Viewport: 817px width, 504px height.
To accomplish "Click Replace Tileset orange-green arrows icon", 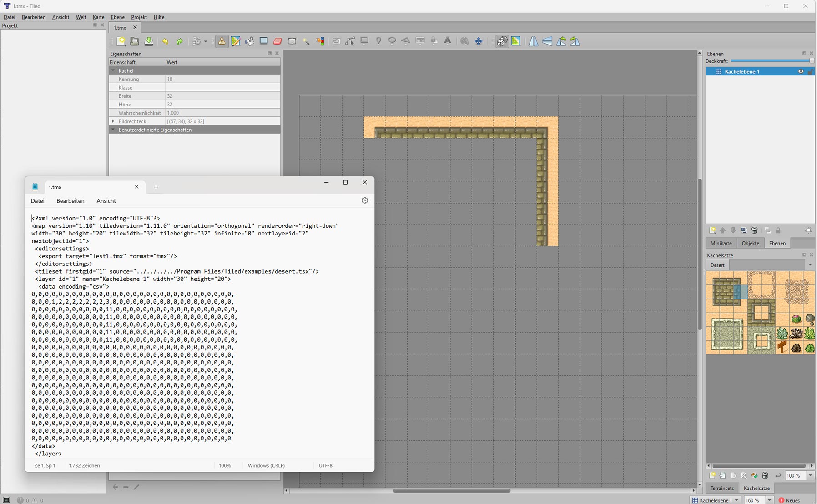I will [755, 475].
